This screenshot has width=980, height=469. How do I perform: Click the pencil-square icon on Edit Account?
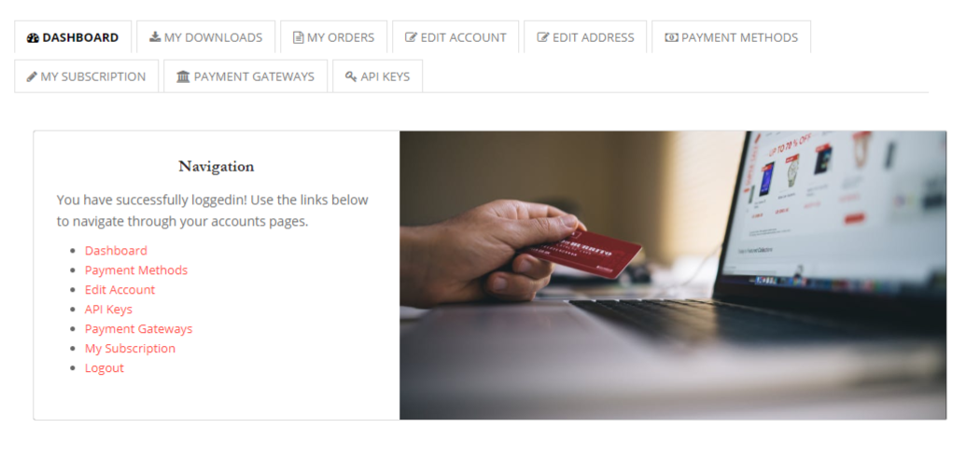412,37
